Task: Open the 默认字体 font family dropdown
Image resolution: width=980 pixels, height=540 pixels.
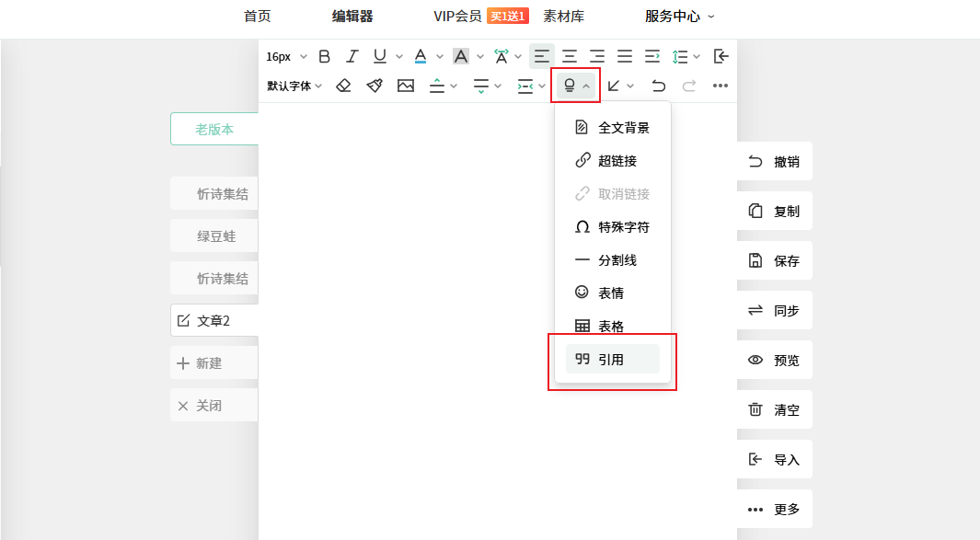Action: [294, 86]
